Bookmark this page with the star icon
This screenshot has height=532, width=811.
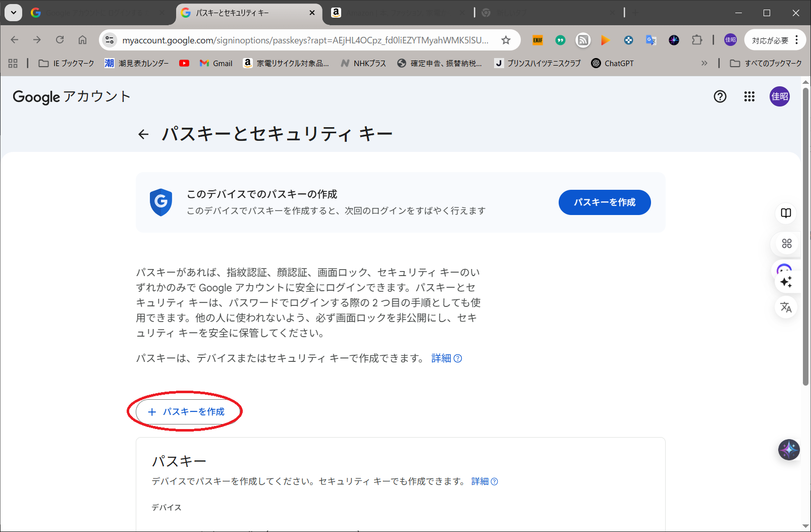[506, 40]
